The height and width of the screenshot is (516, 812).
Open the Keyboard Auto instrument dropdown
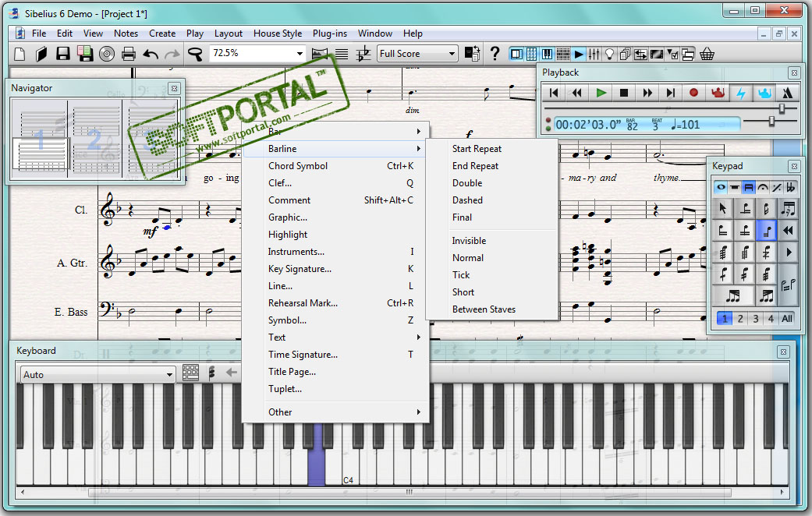[169, 374]
